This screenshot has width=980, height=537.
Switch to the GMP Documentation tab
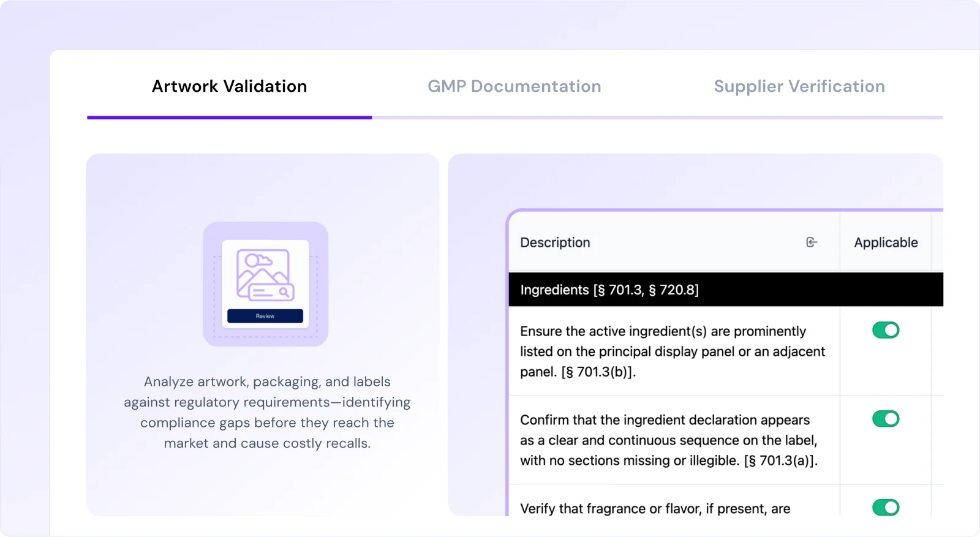(x=514, y=86)
